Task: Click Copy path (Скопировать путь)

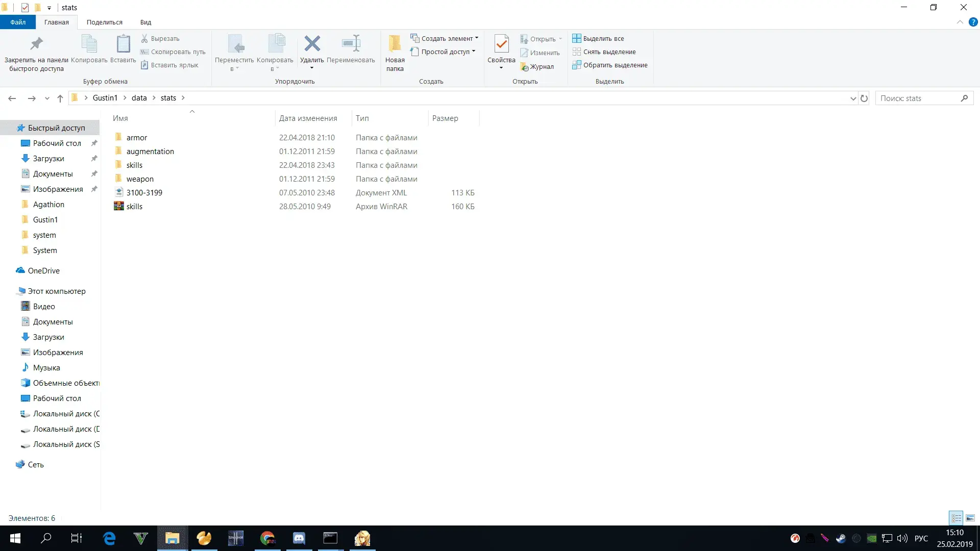Action: [x=173, y=52]
